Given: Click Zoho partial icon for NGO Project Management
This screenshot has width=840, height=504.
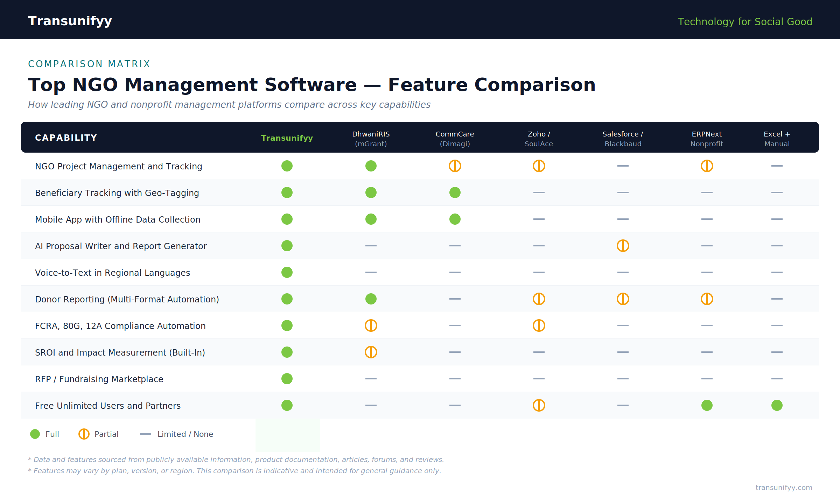Looking at the screenshot, I should click(539, 166).
